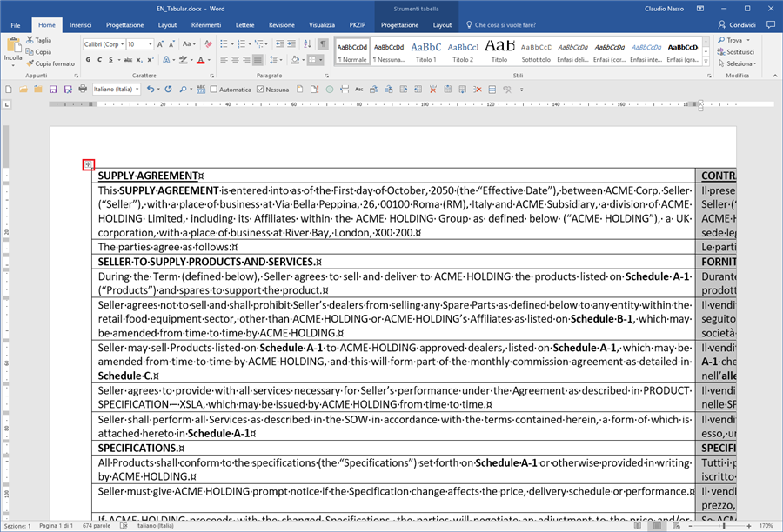Apply superscript formatting
This screenshot has height=532, width=783.
(x=151, y=60)
